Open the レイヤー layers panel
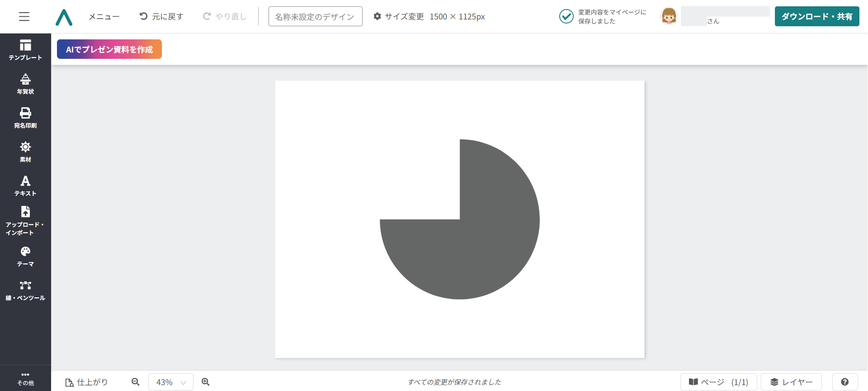The height and width of the screenshot is (391, 868). [791, 382]
